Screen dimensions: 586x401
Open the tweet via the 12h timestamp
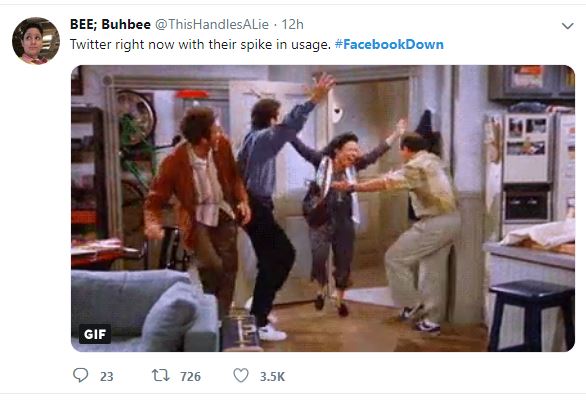point(292,24)
